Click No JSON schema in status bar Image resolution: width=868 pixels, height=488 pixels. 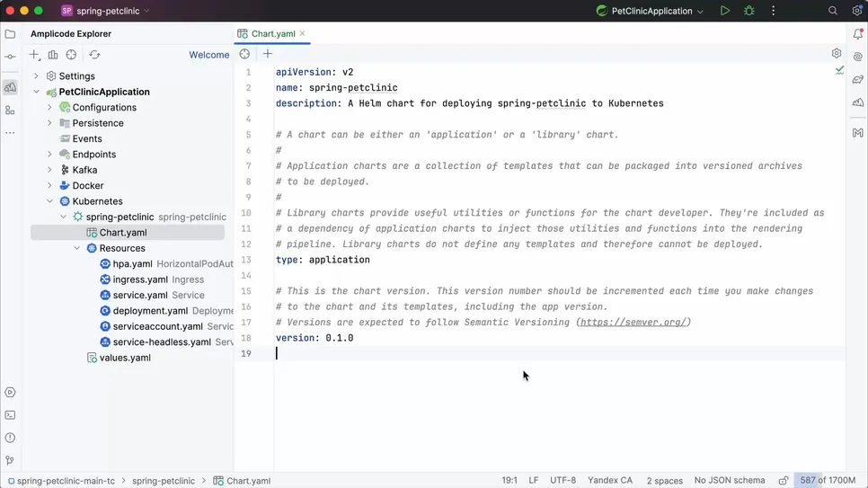point(730,480)
